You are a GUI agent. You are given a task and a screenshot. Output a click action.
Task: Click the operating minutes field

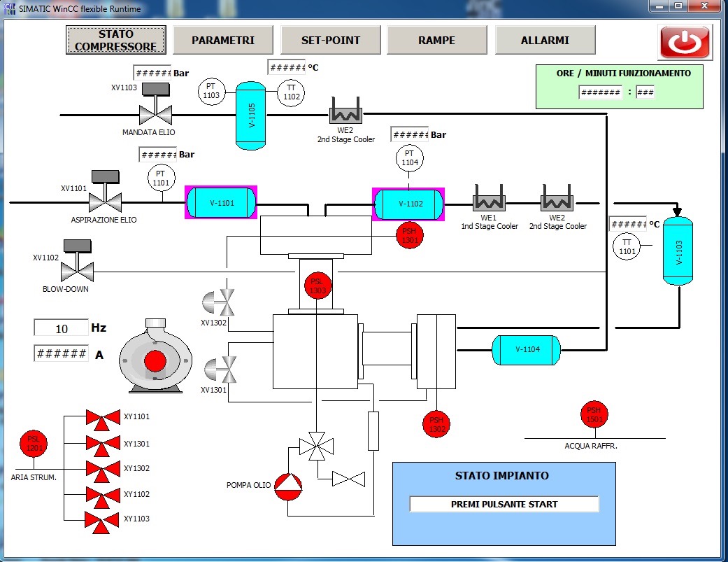[645, 92]
